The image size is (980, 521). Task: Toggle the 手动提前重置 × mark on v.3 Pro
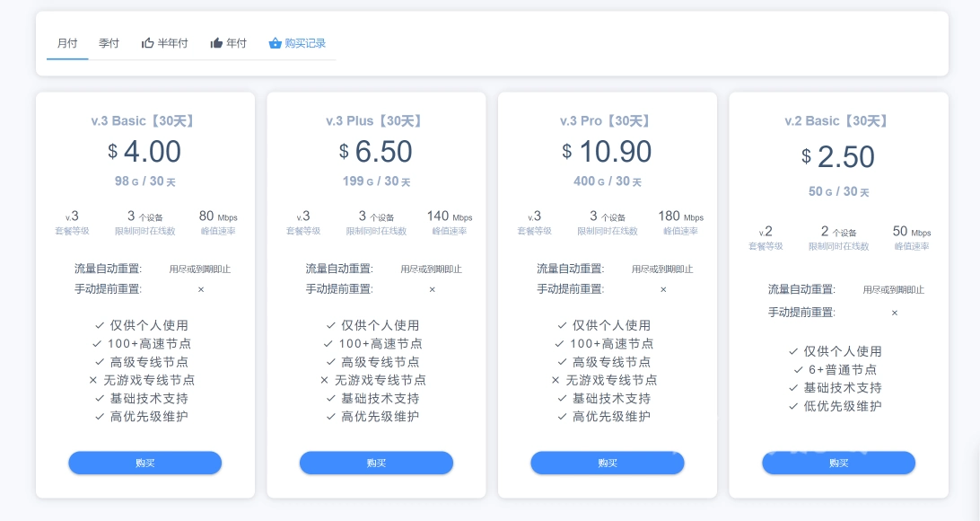click(663, 289)
